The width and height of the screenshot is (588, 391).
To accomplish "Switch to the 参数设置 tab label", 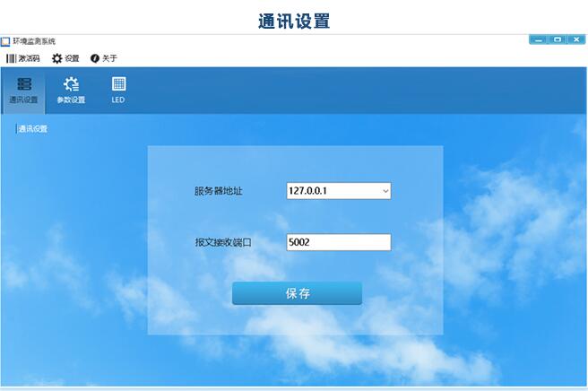I will [x=71, y=100].
